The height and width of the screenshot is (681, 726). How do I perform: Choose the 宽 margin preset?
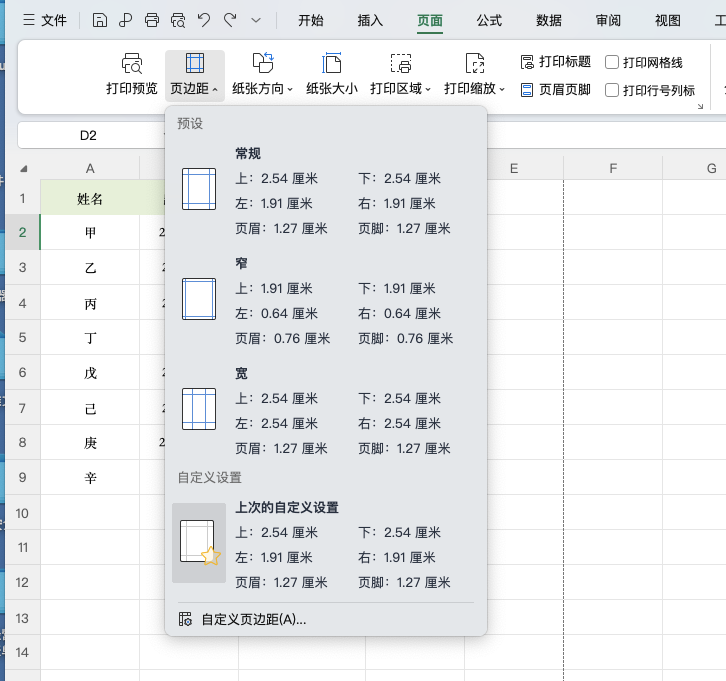pyautogui.click(x=325, y=411)
